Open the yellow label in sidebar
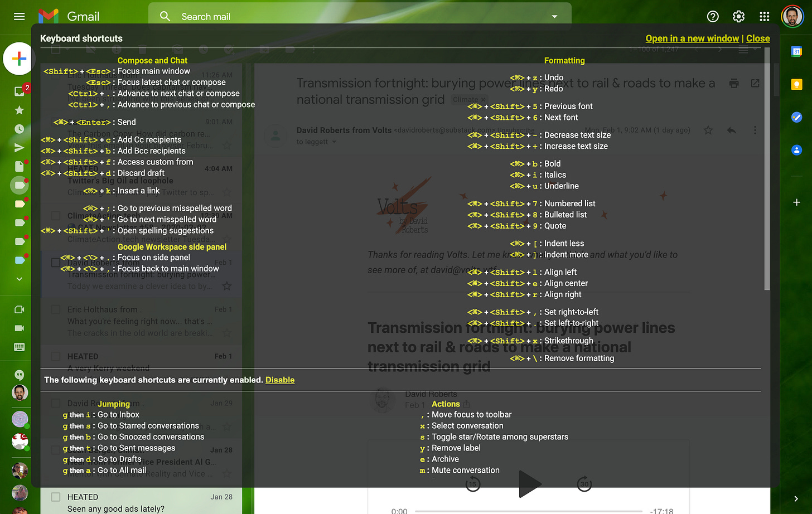Viewport: 812px width, 514px height. pyautogui.click(x=20, y=203)
